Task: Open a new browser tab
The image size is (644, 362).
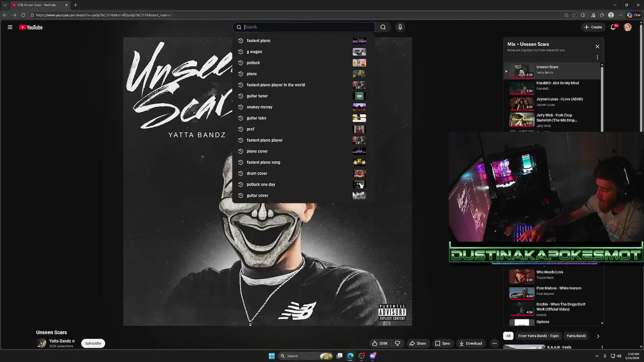Action: coord(75,5)
